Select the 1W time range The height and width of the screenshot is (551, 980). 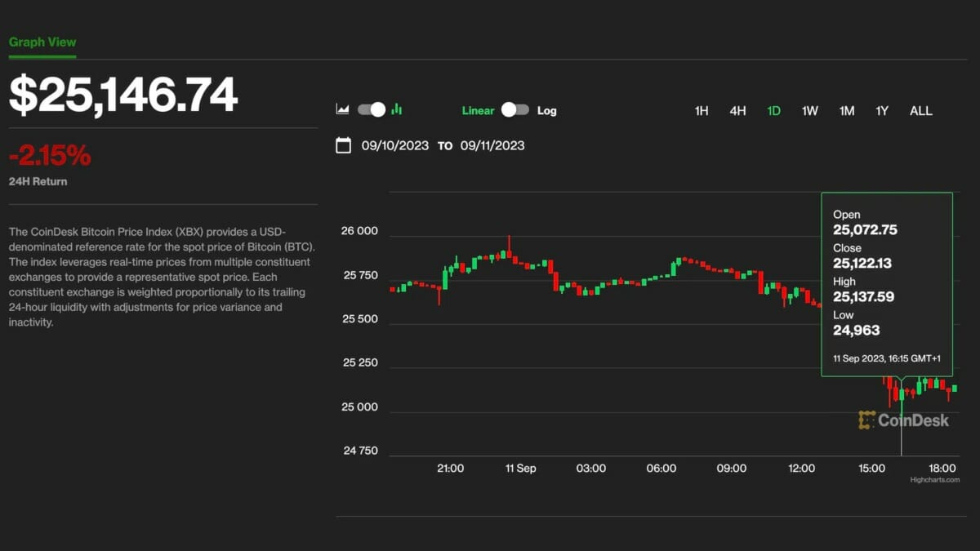(809, 111)
